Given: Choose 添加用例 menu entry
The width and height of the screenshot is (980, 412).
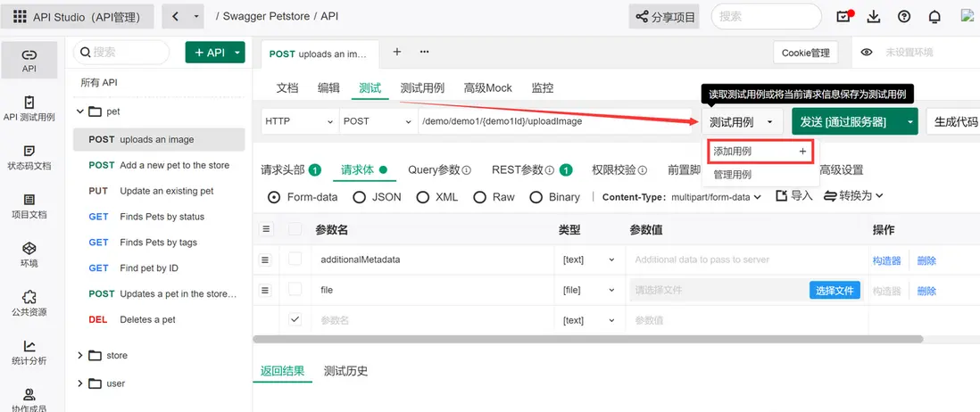Looking at the screenshot, I should (x=760, y=152).
